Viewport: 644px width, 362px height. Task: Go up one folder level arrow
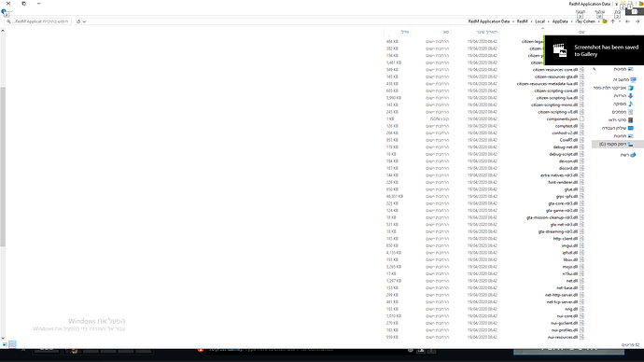[613, 21]
